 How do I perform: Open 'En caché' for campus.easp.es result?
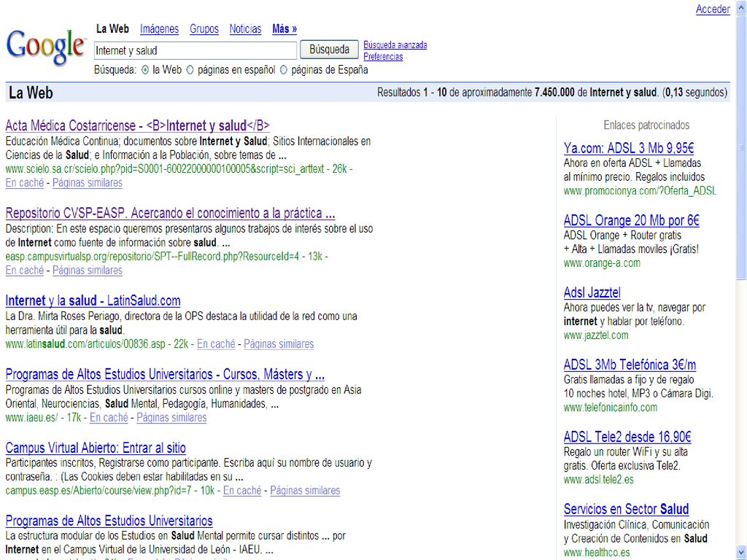(x=242, y=491)
